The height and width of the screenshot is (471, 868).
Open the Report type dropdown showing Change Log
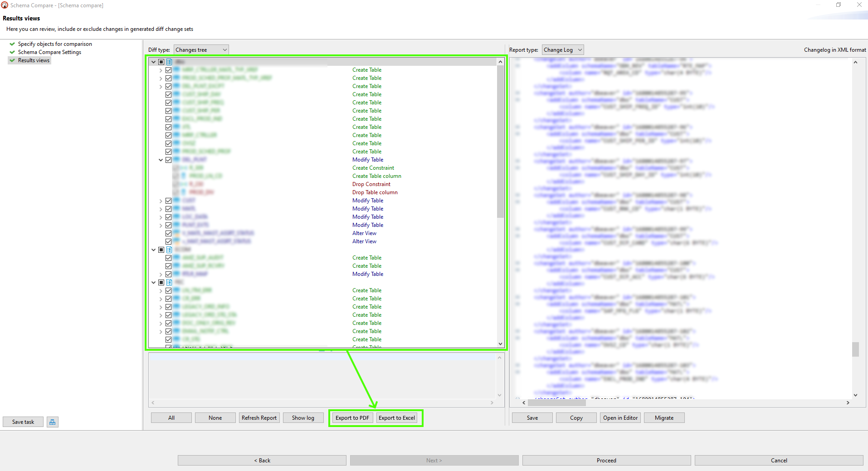coord(562,49)
